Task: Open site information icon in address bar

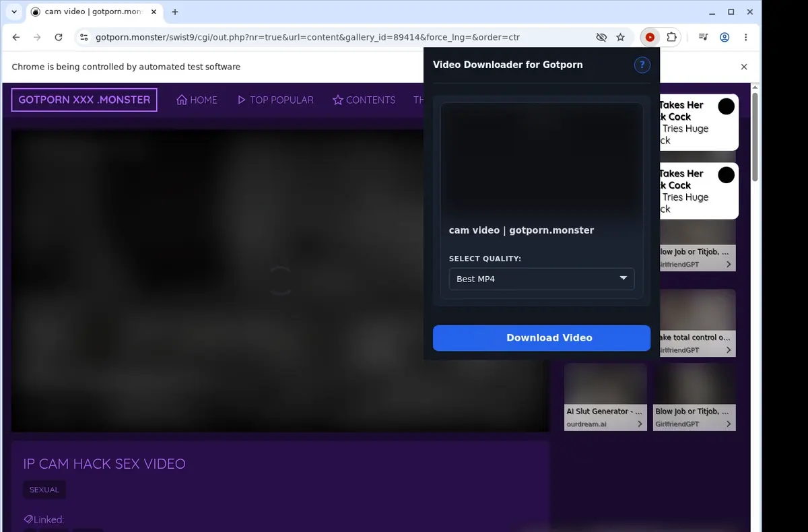Action: pyautogui.click(x=83, y=38)
